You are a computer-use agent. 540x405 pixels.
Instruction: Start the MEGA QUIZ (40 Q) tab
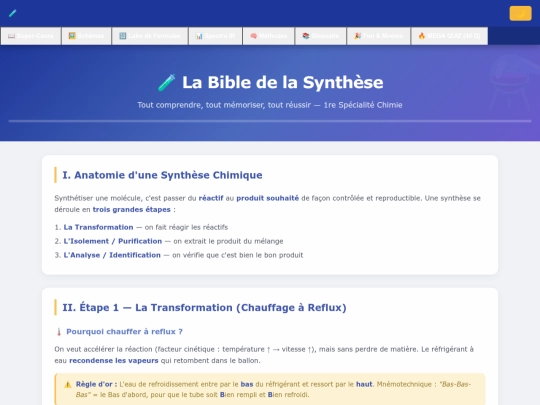[449, 36]
